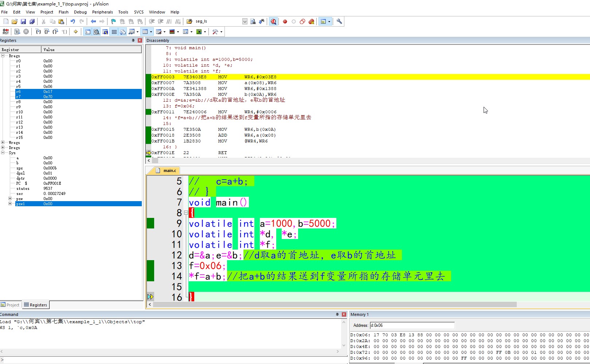The image size is (590, 364).
Task: Toggle the Start/Stop Debug Session button
Action: 273,21
